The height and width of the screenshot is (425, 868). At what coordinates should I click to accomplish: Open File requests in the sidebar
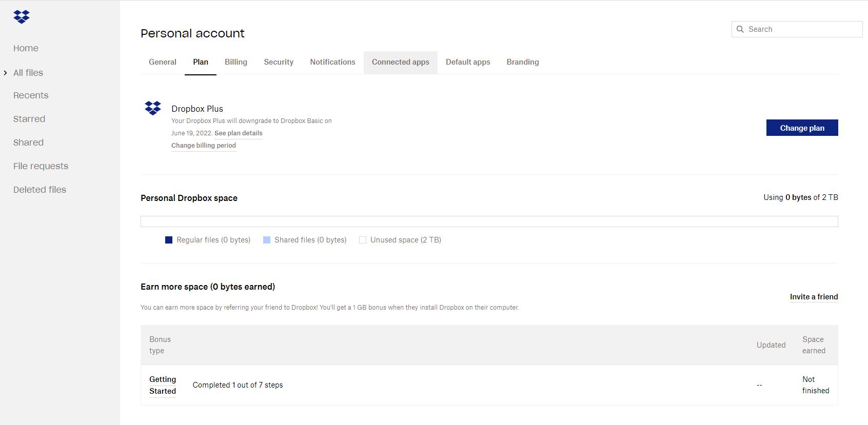[x=41, y=166]
